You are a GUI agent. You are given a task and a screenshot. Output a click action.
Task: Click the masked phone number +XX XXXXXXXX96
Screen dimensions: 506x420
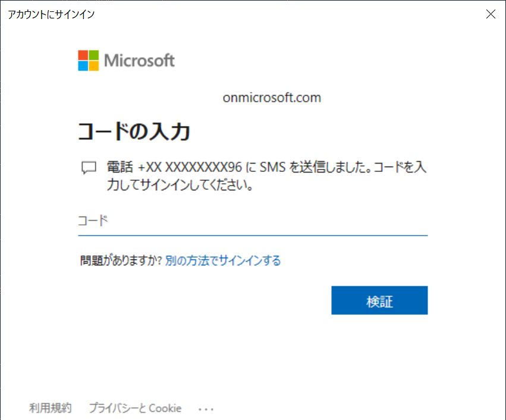190,167
